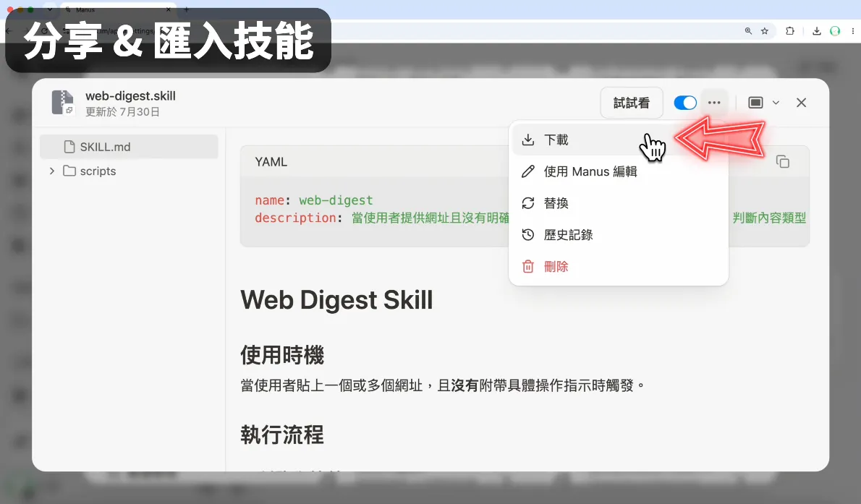
Task: Click the 執行流程 heading
Action: point(282,435)
